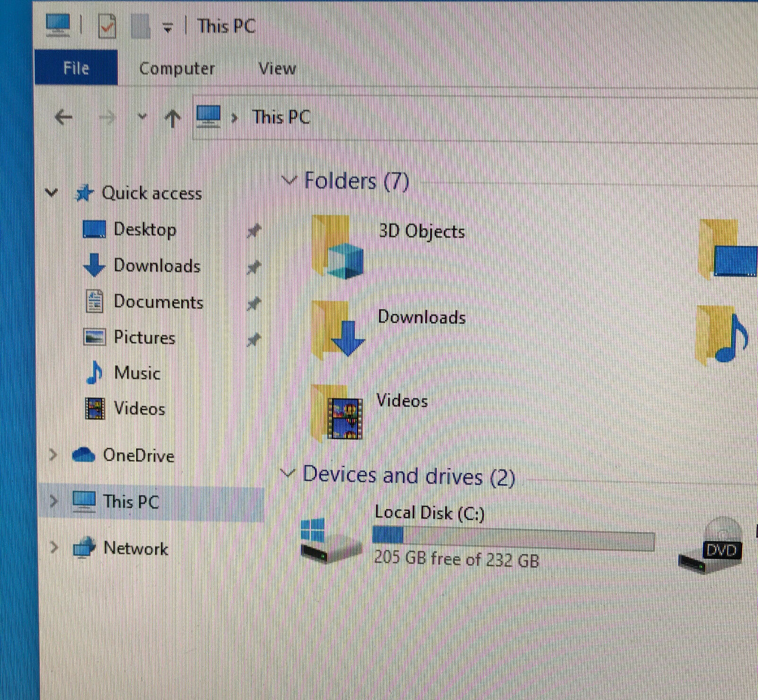Click the Pictures icon in the sidebar

click(94, 337)
